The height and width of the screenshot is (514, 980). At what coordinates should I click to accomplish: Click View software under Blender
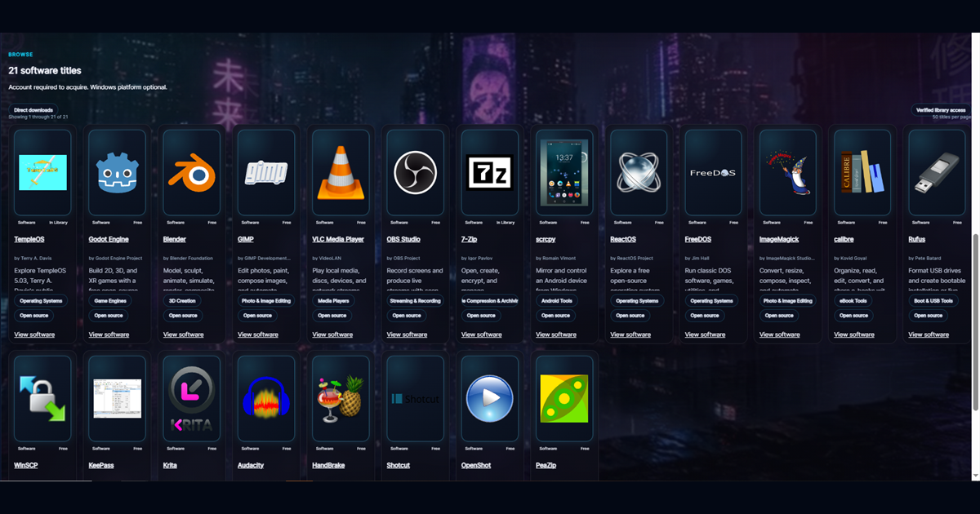point(184,335)
